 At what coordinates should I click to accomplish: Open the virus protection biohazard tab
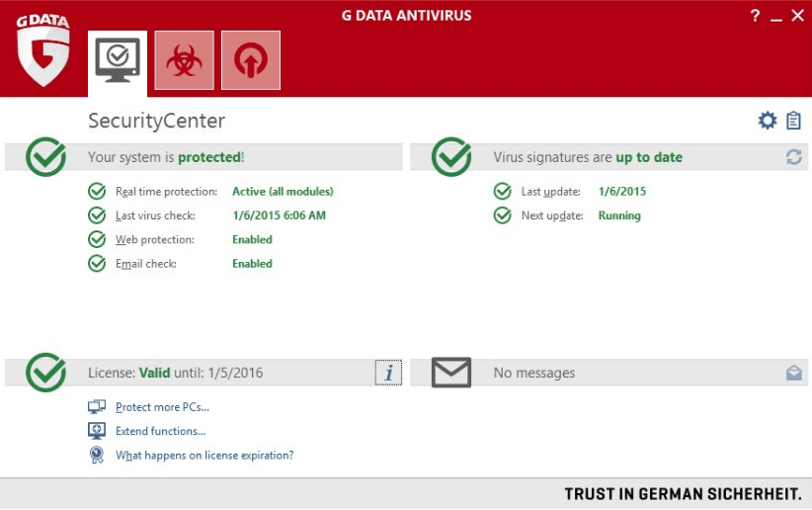point(184,60)
